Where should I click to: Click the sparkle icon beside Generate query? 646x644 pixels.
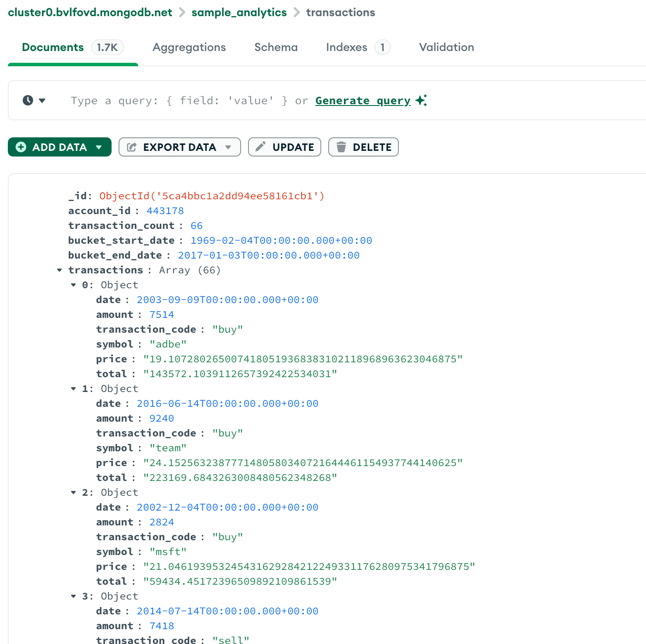421,100
